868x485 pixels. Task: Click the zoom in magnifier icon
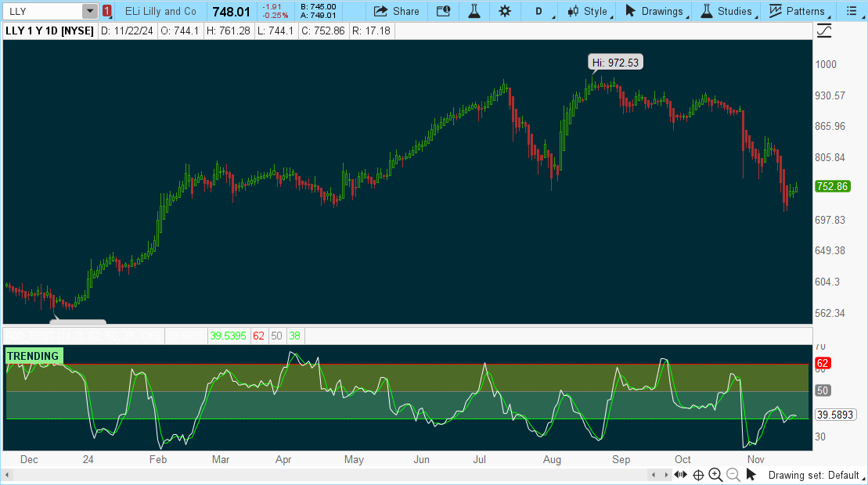pos(716,475)
